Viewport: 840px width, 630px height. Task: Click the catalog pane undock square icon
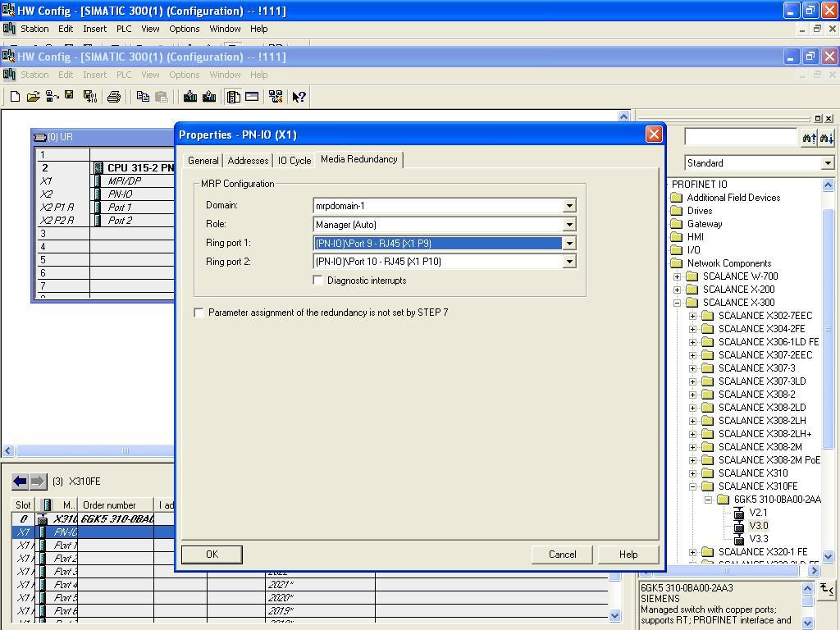tap(818, 118)
